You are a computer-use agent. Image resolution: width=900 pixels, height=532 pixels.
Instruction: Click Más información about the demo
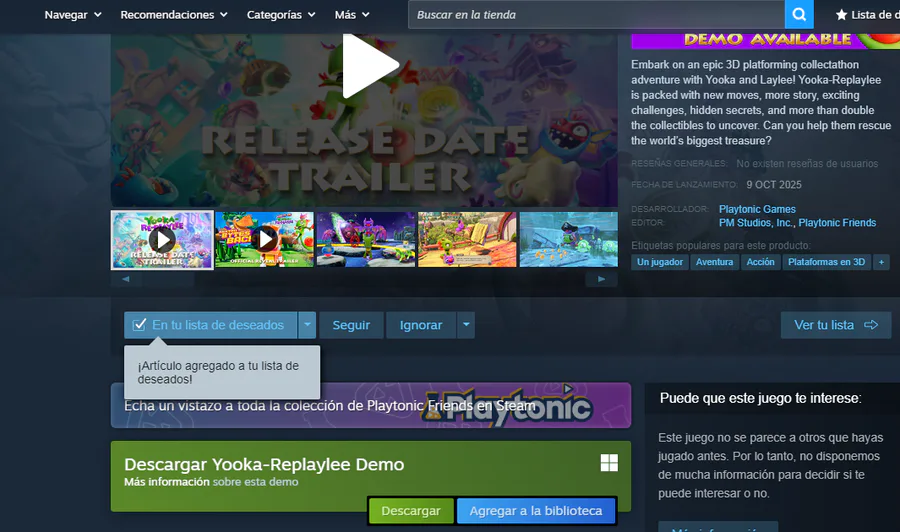tap(167, 482)
